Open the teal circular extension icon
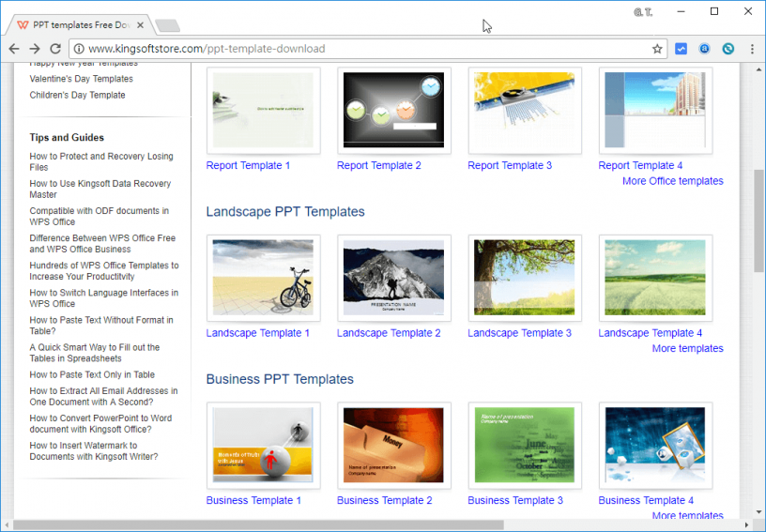This screenshot has width=766, height=532. (x=728, y=49)
